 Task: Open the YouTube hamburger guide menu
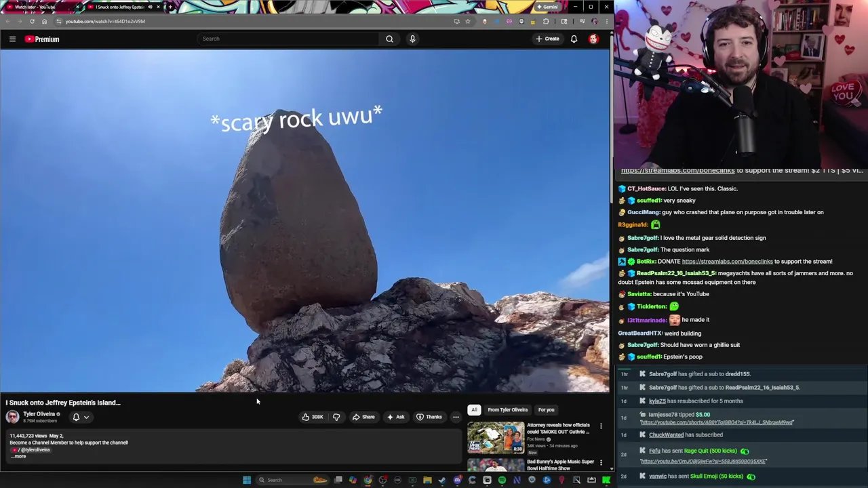coord(12,39)
